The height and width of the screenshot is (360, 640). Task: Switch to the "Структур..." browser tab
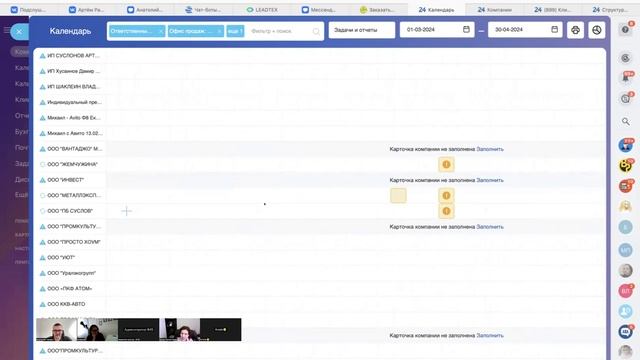click(610, 9)
